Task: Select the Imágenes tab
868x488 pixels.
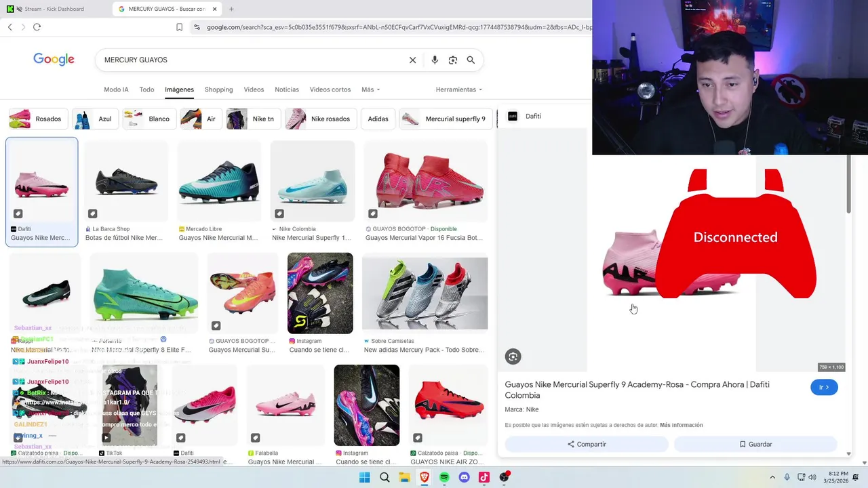Action: (179, 89)
